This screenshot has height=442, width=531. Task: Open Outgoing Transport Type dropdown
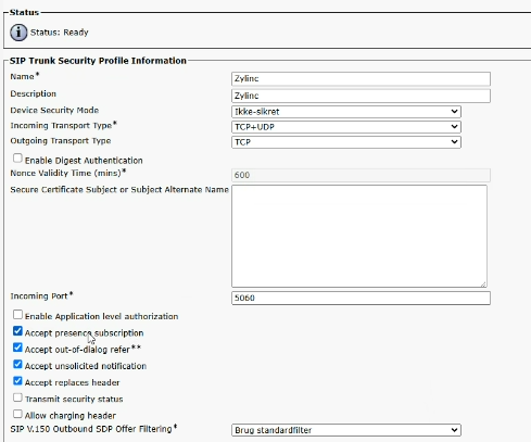pyautogui.click(x=346, y=142)
